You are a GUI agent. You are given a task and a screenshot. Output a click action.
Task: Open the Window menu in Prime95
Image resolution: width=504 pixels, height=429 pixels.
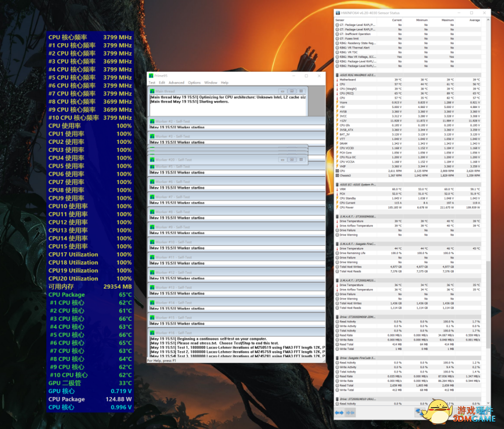tap(211, 83)
